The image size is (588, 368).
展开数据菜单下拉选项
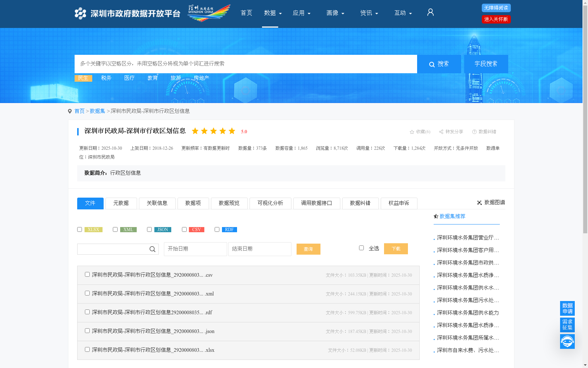(272, 13)
